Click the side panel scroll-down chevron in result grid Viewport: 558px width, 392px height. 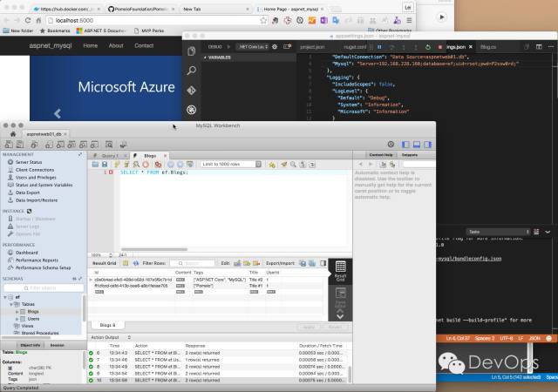pos(340,316)
